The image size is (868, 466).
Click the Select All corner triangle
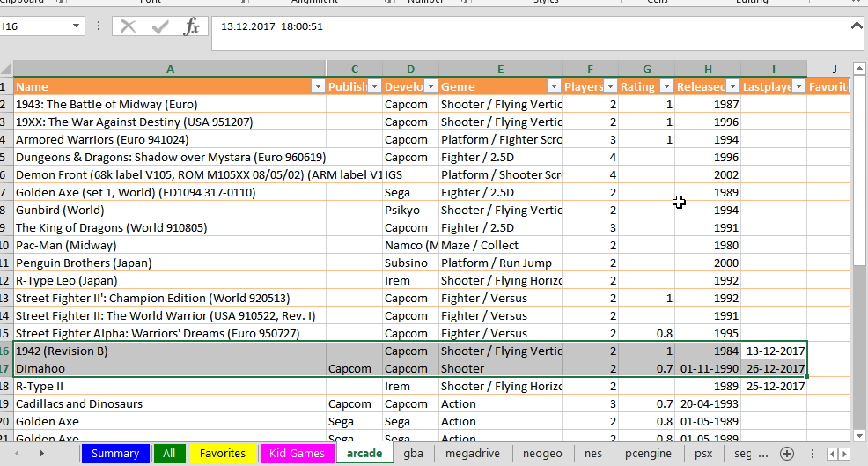[x=6, y=69]
